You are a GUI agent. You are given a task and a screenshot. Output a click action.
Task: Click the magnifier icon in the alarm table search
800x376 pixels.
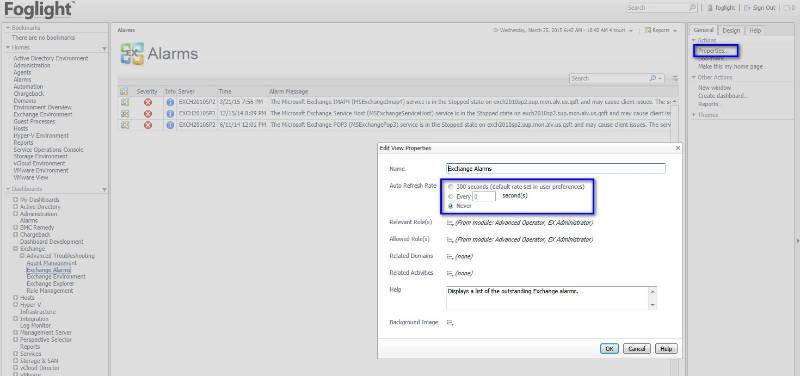[654, 79]
